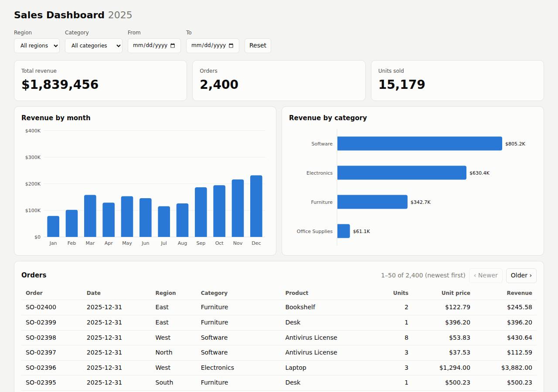The image size is (558, 392).
Task: Click the Software revenue bar
Action: tap(419, 144)
